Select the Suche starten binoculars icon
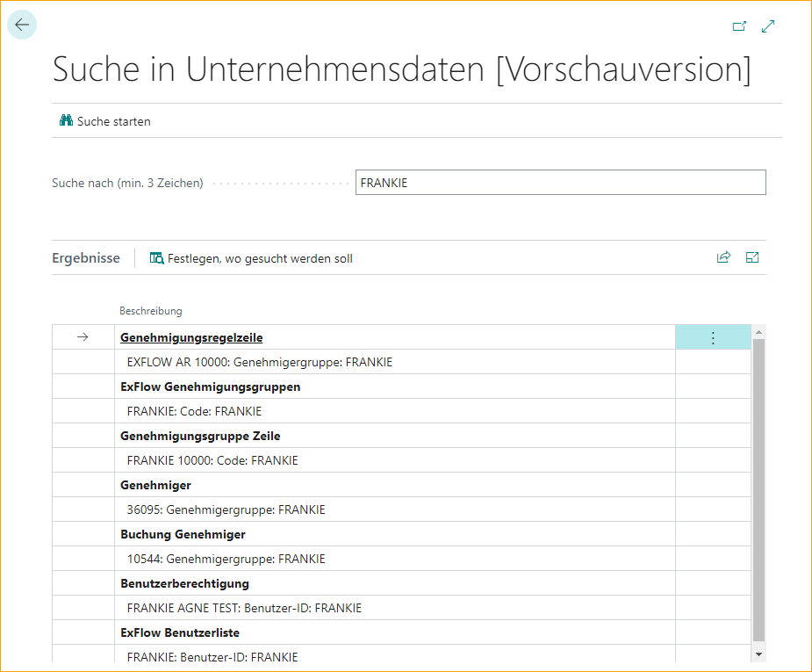The width and height of the screenshot is (812, 672). [x=66, y=121]
